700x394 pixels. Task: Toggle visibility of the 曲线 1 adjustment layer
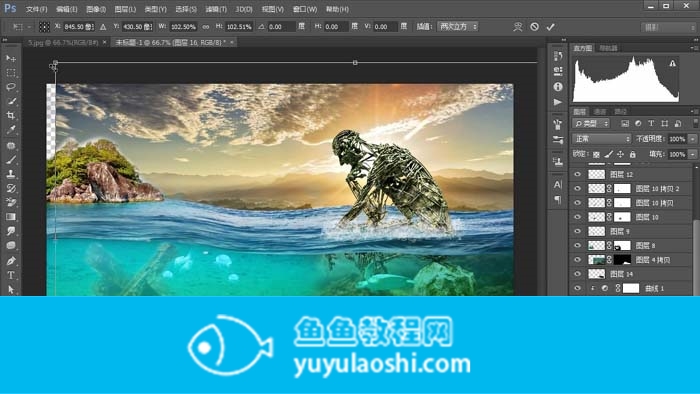pyautogui.click(x=578, y=288)
